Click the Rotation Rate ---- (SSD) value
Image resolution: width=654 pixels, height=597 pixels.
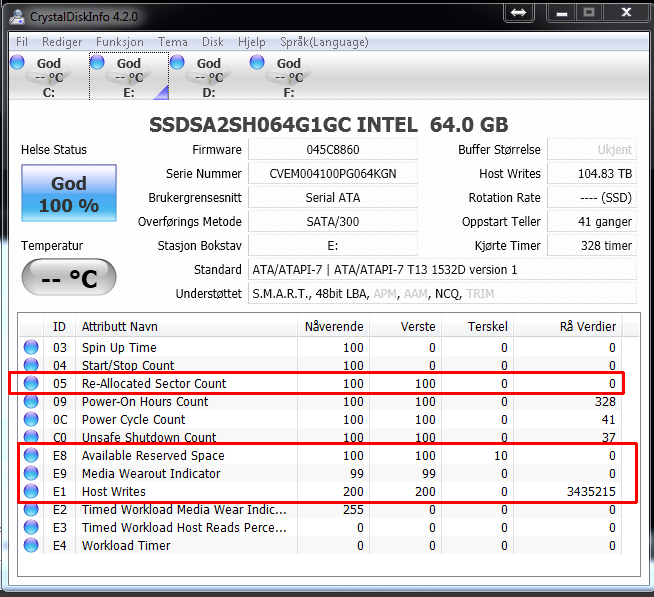pos(592,197)
